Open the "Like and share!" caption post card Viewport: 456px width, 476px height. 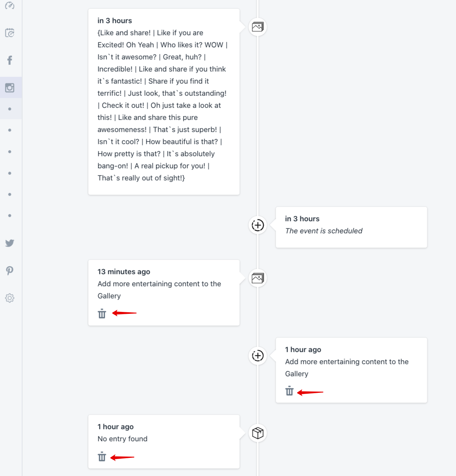tap(164, 102)
